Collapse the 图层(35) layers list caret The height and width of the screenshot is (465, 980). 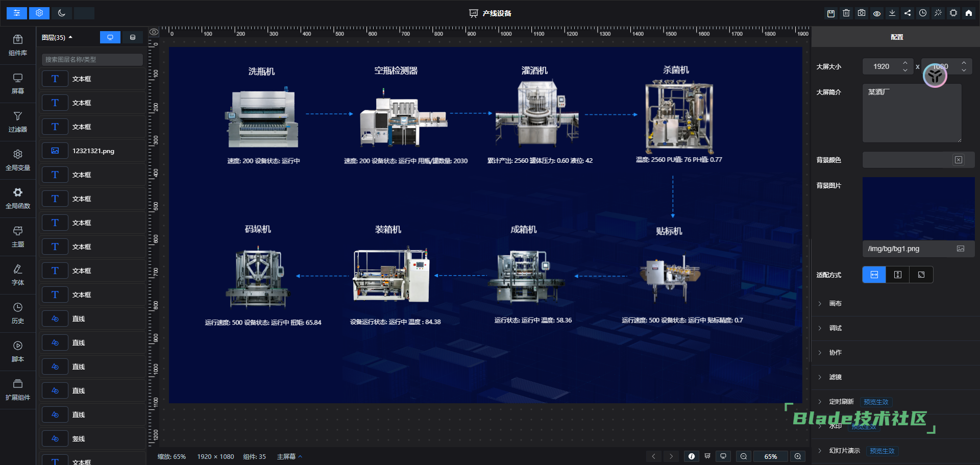[70, 37]
